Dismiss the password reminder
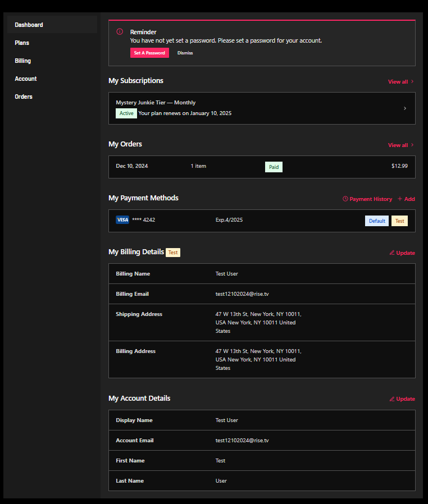 pyautogui.click(x=185, y=53)
